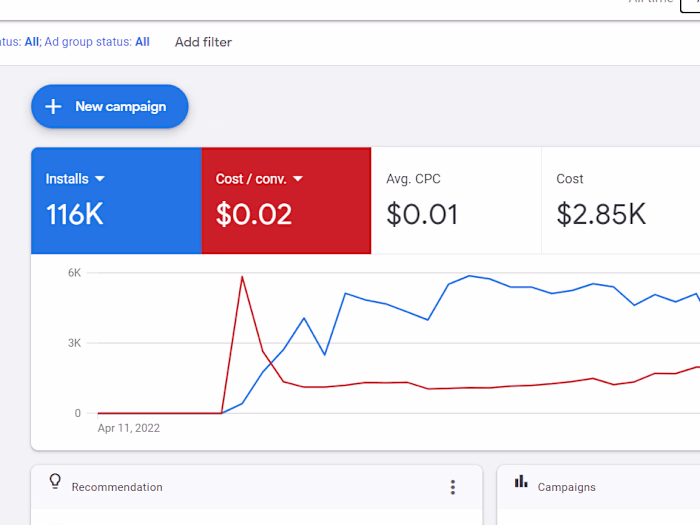Click Add filter in the filter bar
Image resolution: width=700 pixels, height=525 pixels.
tap(203, 42)
